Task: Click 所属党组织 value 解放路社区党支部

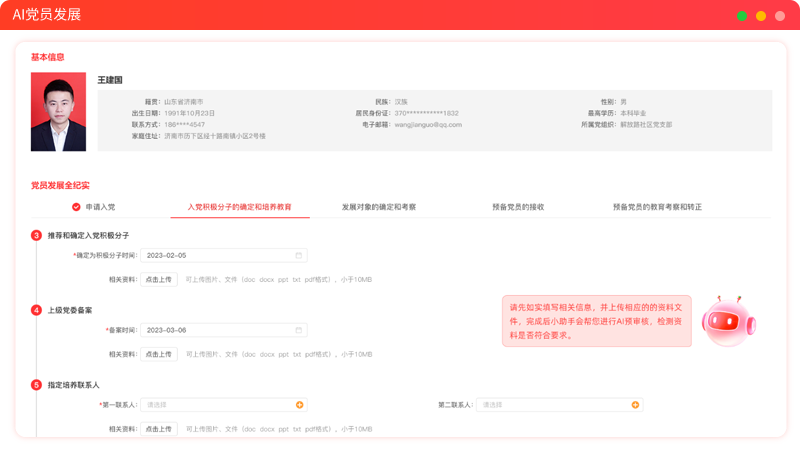Action: pyautogui.click(x=646, y=124)
